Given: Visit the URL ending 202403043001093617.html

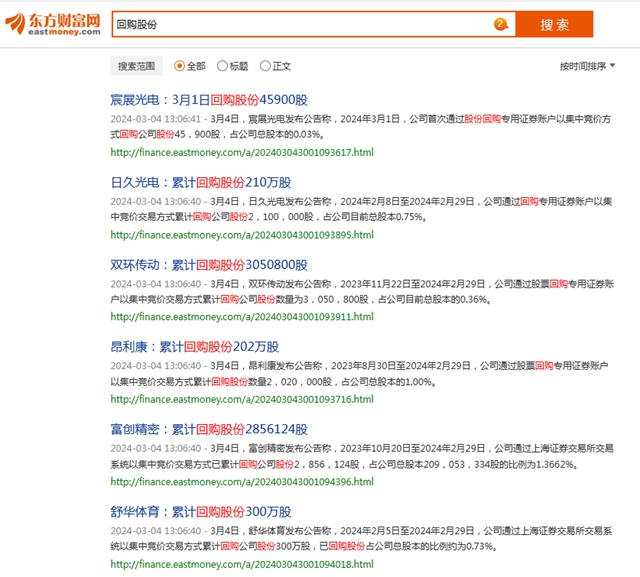Looking at the screenshot, I should pos(242,152).
